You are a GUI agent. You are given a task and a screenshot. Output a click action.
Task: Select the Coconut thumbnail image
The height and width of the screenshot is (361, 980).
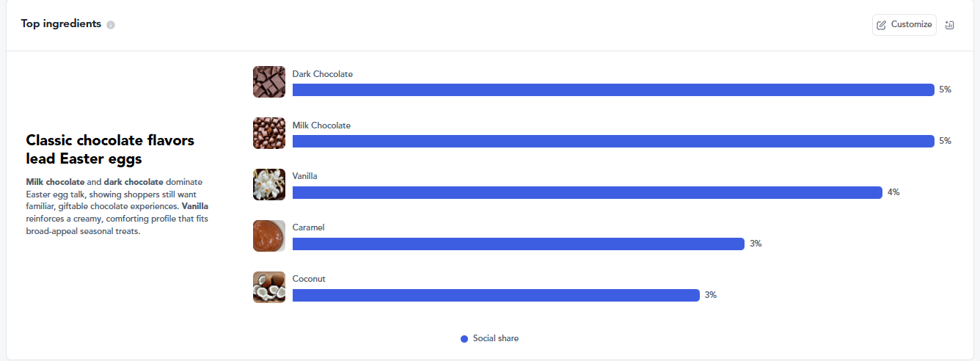pos(269,288)
